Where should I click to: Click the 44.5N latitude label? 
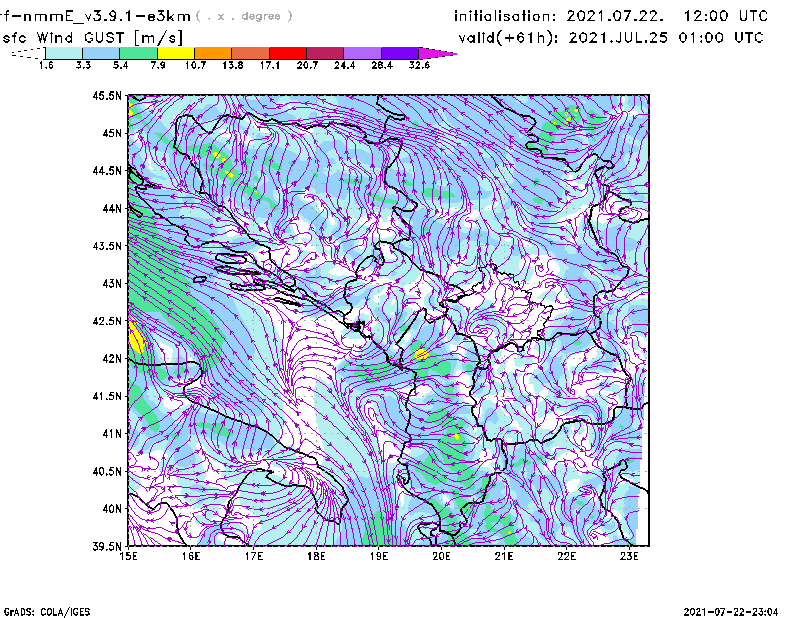coord(107,170)
